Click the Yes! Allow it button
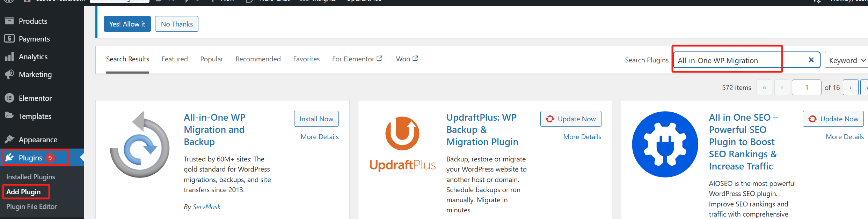The height and width of the screenshot is (219, 868). pos(127,24)
